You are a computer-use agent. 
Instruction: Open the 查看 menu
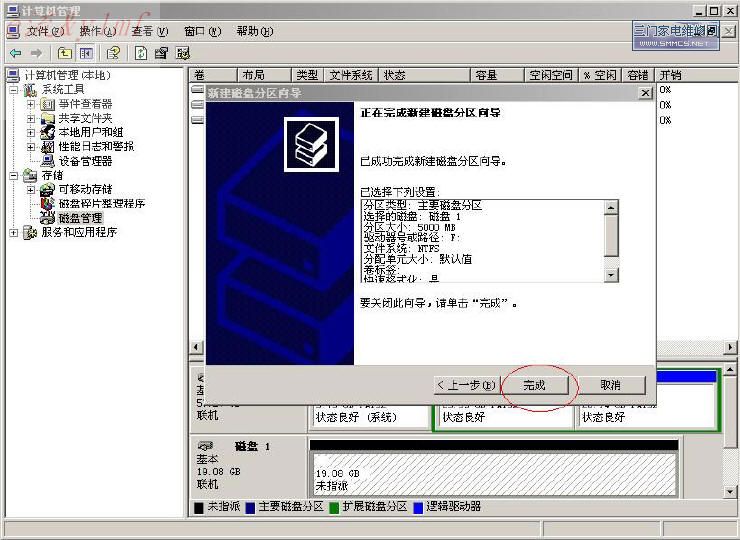point(149,31)
